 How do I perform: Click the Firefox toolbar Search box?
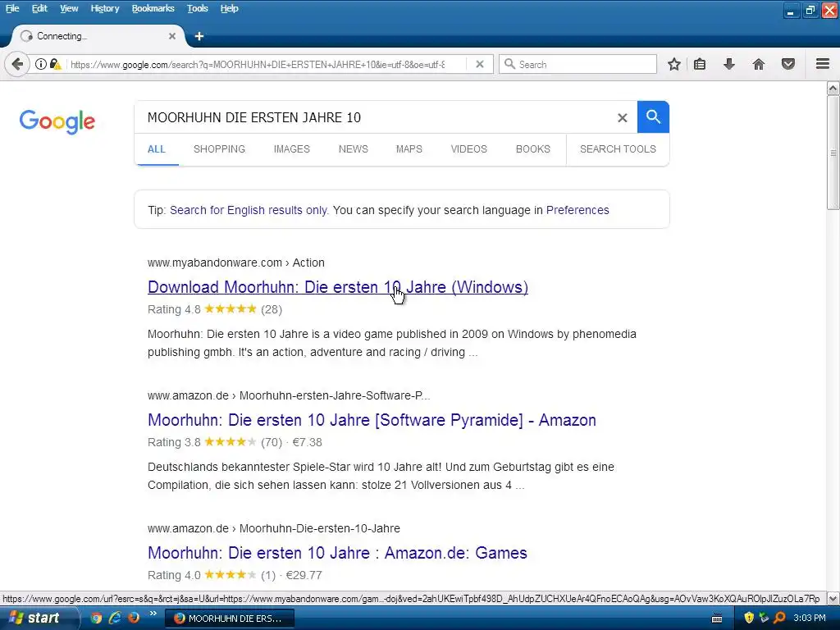tap(577, 64)
